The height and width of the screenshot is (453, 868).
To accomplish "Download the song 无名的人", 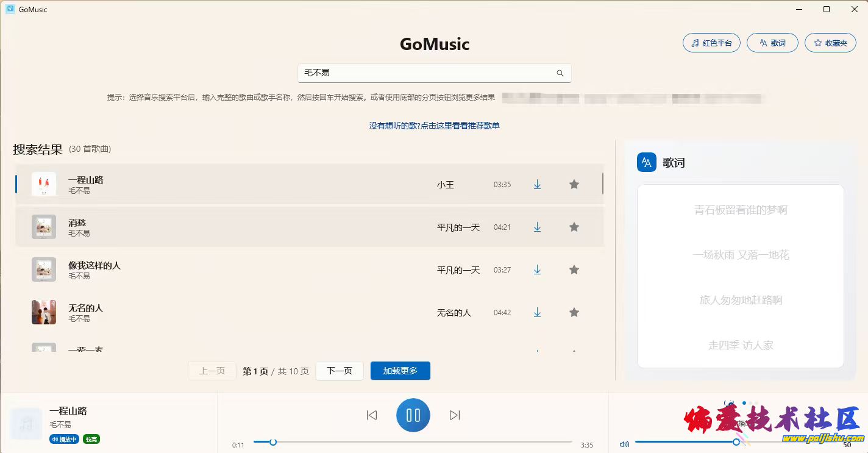I will point(537,312).
